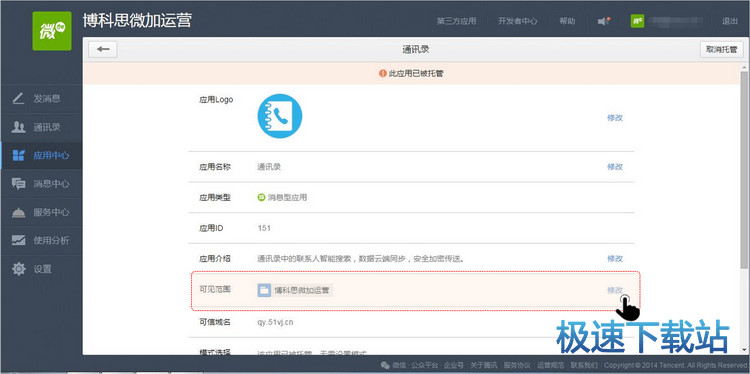Click the green 微 logo tile
Viewport: 750px width, 374px height.
pyautogui.click(x=52, y=31)
